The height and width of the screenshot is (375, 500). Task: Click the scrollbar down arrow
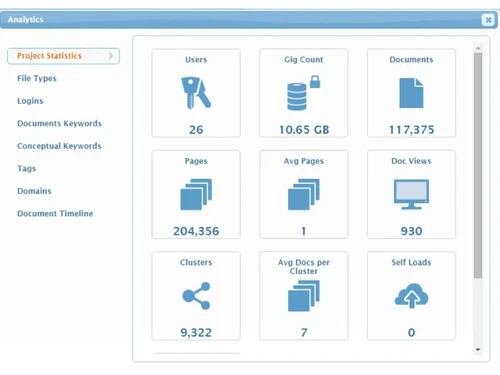(x=478, y=350)
